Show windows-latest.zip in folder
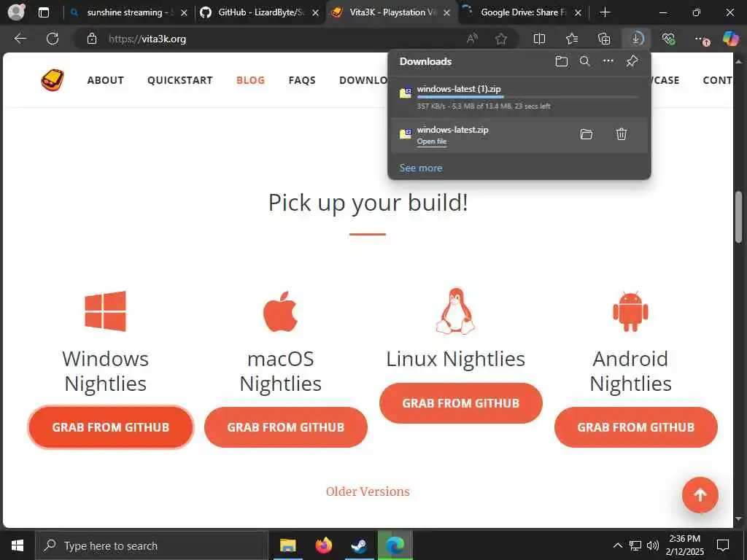 coord(587,134)
